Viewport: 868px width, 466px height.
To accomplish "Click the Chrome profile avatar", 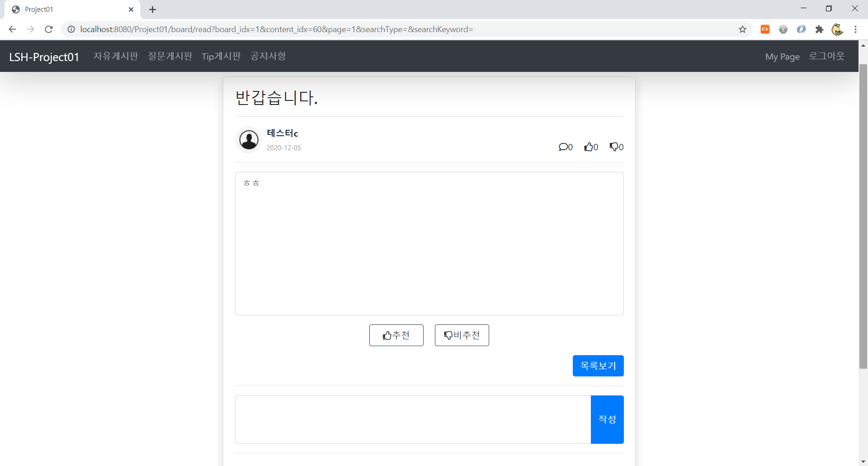I will click(x=837, y=29).
